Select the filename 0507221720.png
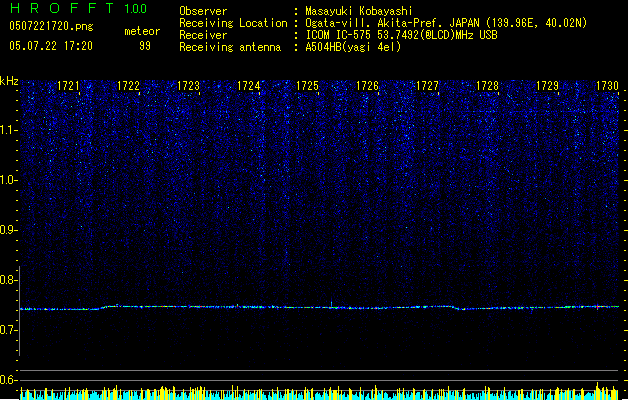This screenshot has height=400, width=629. point(51,26)
